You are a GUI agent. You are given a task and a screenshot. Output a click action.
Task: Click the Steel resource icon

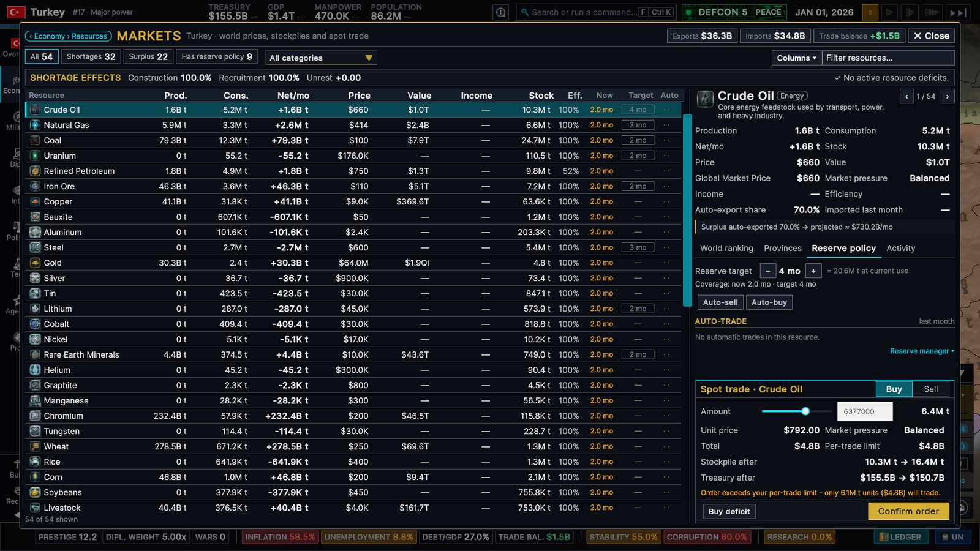tap(36, 247)
